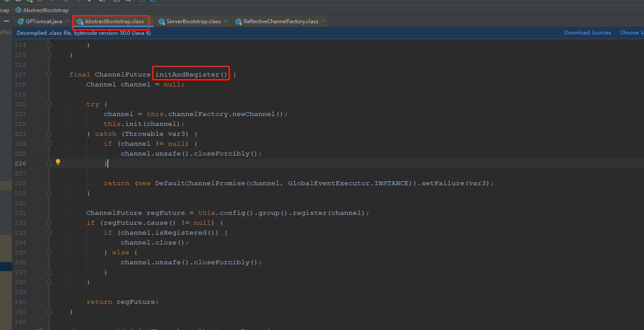Image resolution: width=644 pixels, height=330 pixels.
Task: Fold the catch block at line 223
Action: click(x=49, y=134)
